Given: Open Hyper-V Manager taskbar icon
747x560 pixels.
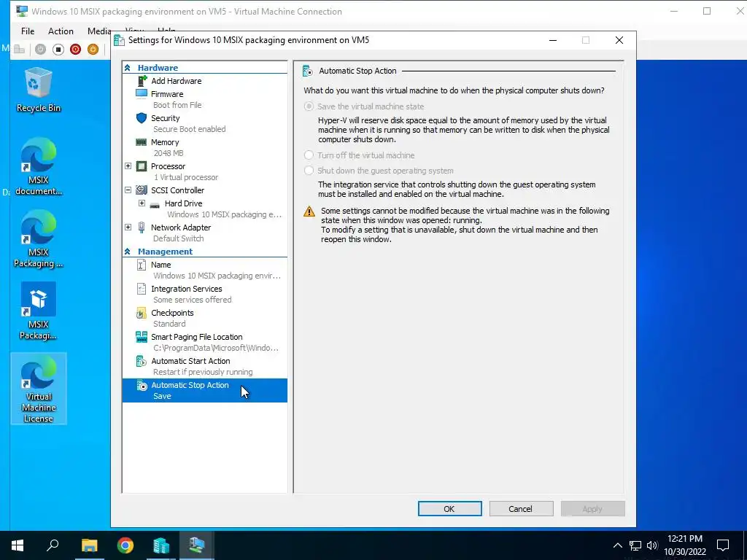Looking at the screenshot, I should pyautogui.click(x=161, y=545).
